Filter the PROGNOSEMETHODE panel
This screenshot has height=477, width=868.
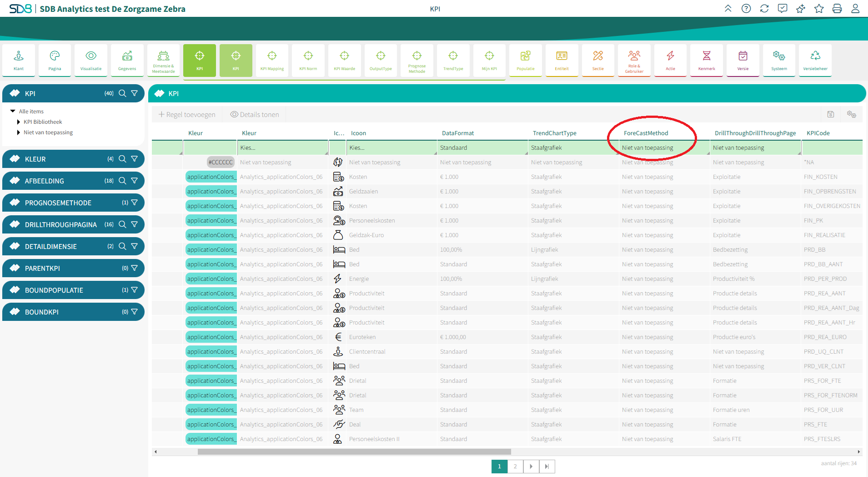pos(135,203)
